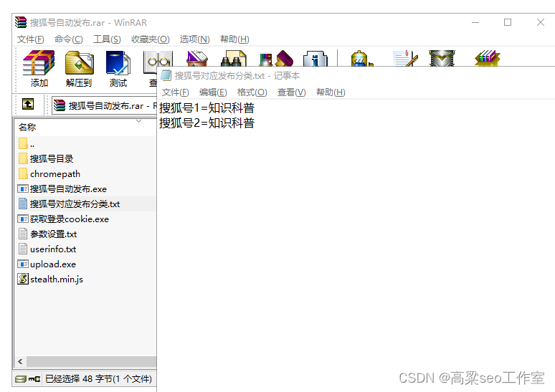Open the WinRAR 工具(S) menu
Image resolution: width=555 pixels, height=392 pixels.
107,39
